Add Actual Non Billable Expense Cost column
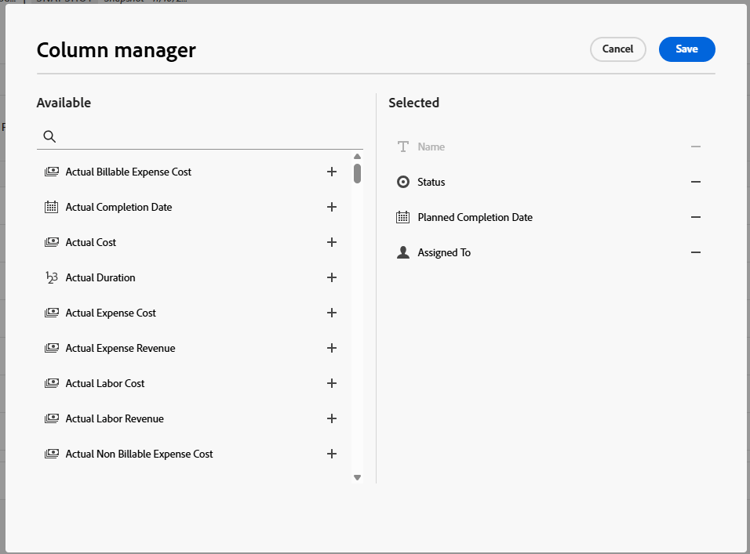 click(332, 454)
